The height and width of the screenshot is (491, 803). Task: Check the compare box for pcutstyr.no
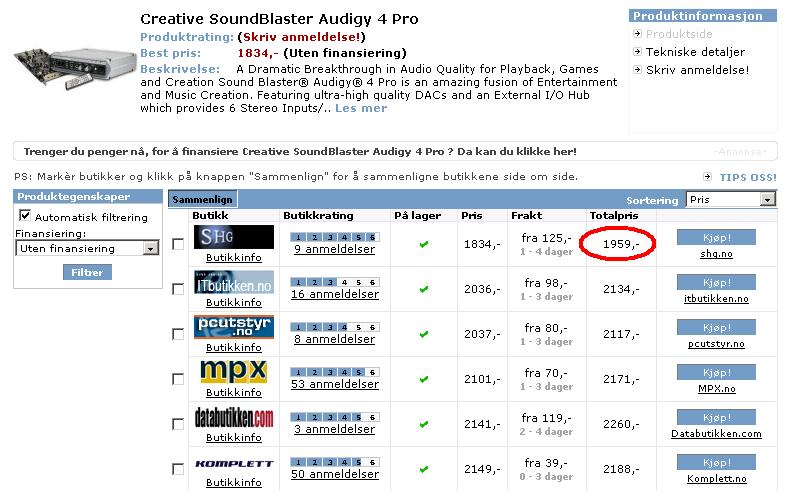coord(178,334)
